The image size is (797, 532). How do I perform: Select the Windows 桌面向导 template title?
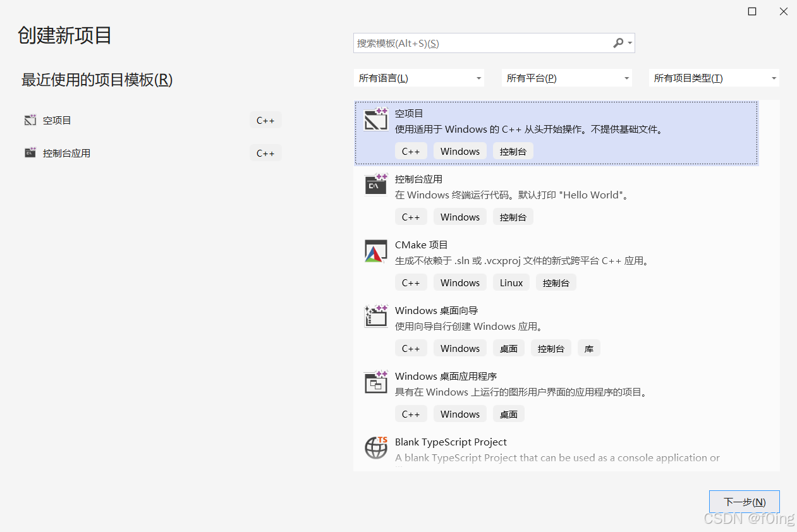(436, 310)
